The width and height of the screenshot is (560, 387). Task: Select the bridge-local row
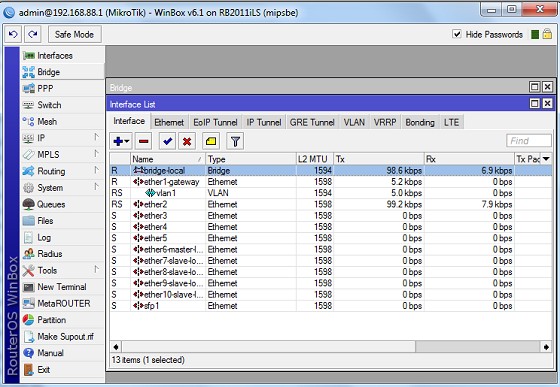[x=331, y=171]
